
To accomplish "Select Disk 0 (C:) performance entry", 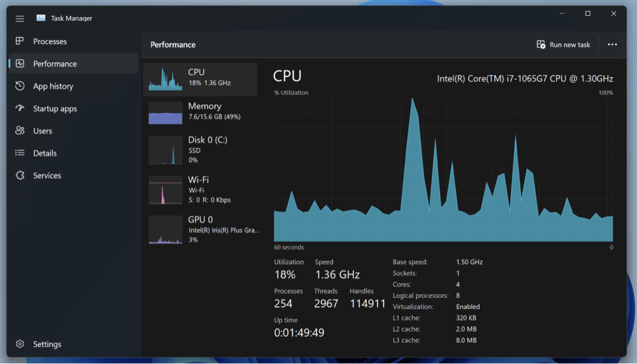I will (166, 150).
